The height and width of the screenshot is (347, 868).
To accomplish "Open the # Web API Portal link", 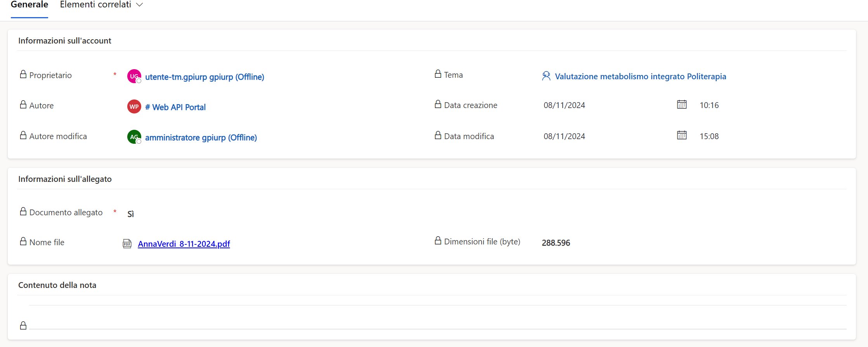I will tap(175, 107).
